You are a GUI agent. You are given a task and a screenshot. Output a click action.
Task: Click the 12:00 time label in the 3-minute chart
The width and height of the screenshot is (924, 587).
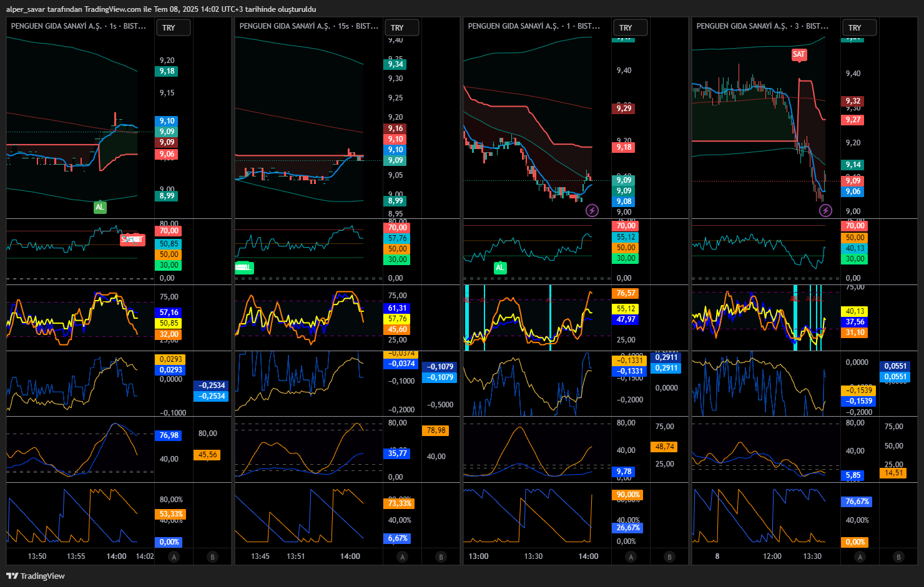tap(772, 556)
